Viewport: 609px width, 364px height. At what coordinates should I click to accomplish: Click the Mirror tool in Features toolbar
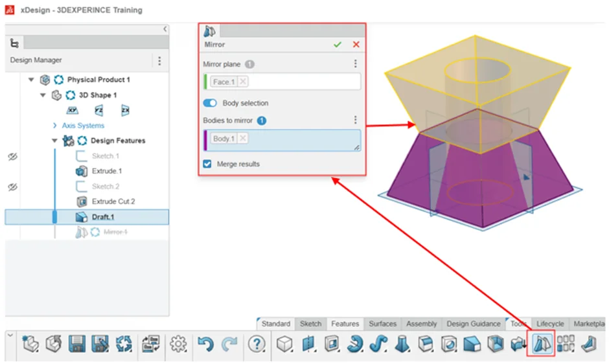coord(542,344)
